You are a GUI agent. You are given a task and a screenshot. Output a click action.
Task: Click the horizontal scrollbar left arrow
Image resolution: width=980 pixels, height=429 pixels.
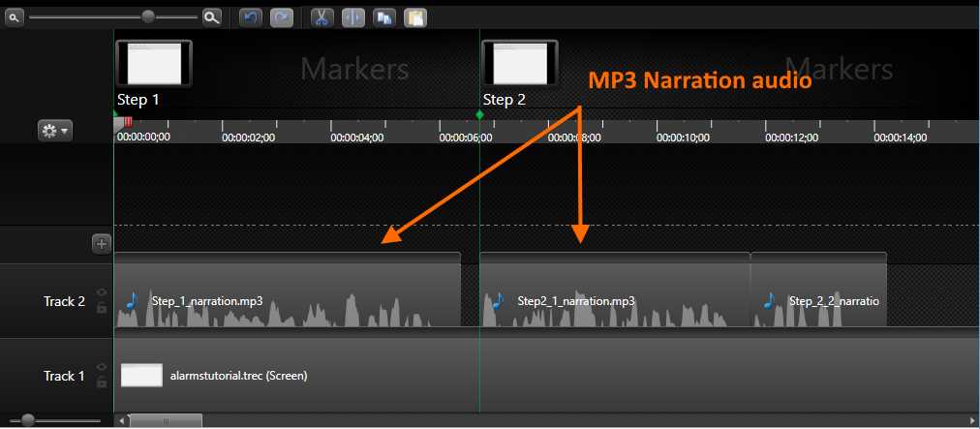pos(121,421)
